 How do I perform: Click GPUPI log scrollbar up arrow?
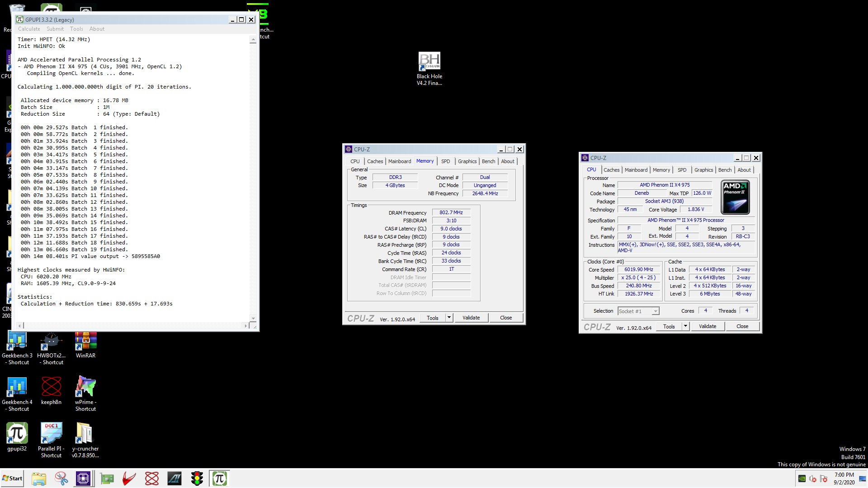[x=253, y=40]
